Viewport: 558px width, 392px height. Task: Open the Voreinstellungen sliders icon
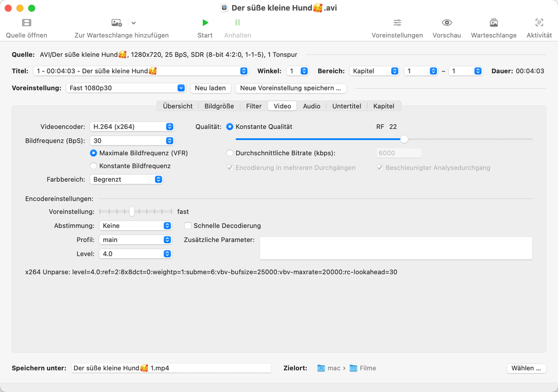point(397,23)
